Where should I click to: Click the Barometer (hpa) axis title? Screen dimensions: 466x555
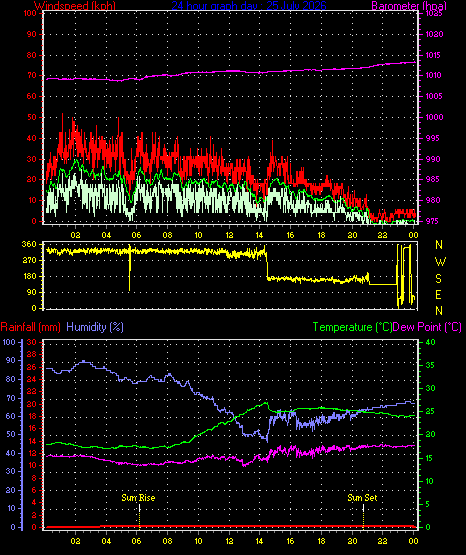[x=409, y=6]
